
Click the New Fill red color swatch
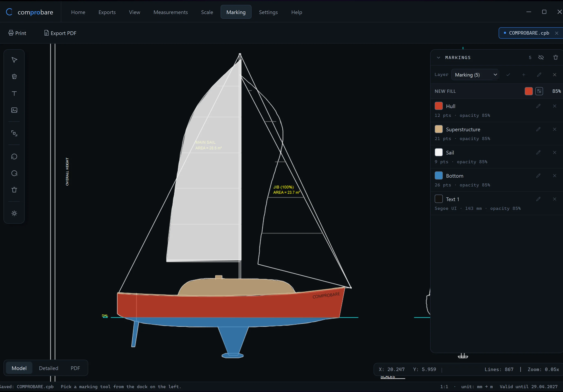coord(529,91)
